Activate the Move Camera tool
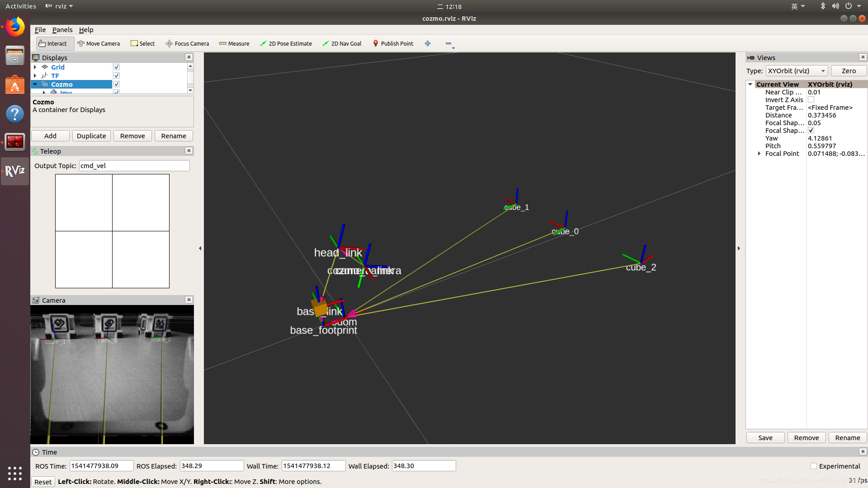The height and width of the screenshot is (488, 868). click(99, 43)
